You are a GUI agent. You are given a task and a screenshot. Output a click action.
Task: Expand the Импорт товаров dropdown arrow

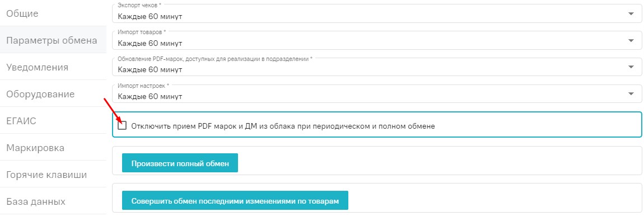pyautogui.click(x=631, y=41)
